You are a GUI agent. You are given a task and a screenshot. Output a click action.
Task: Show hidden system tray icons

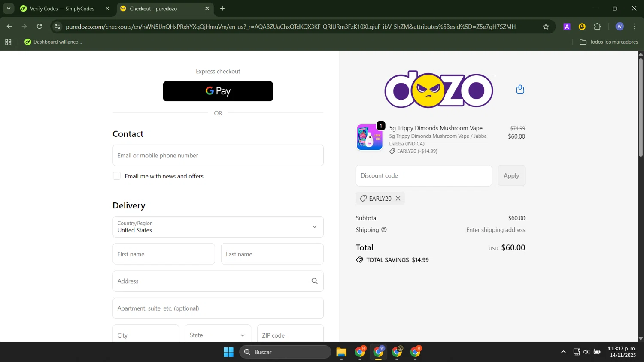563,352
